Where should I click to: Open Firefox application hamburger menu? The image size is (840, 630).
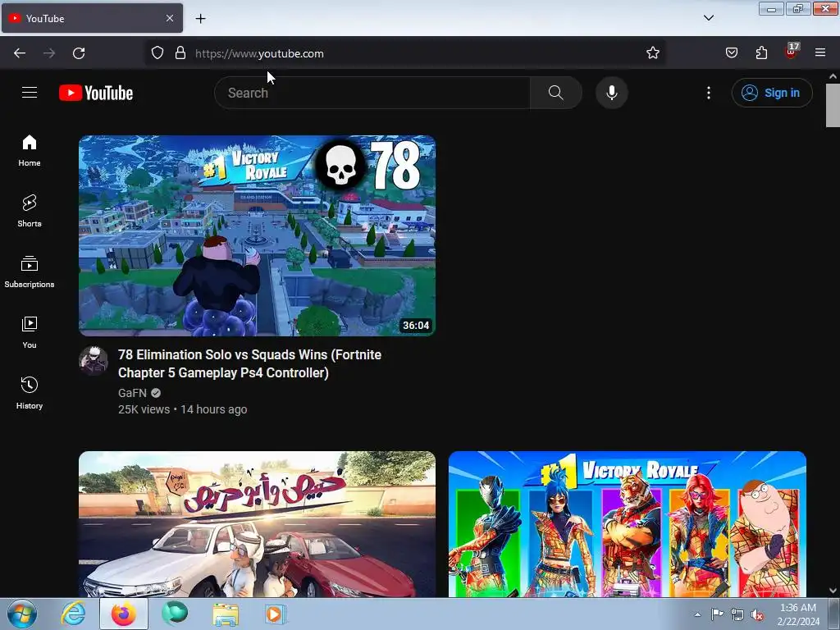pos(820,53)
